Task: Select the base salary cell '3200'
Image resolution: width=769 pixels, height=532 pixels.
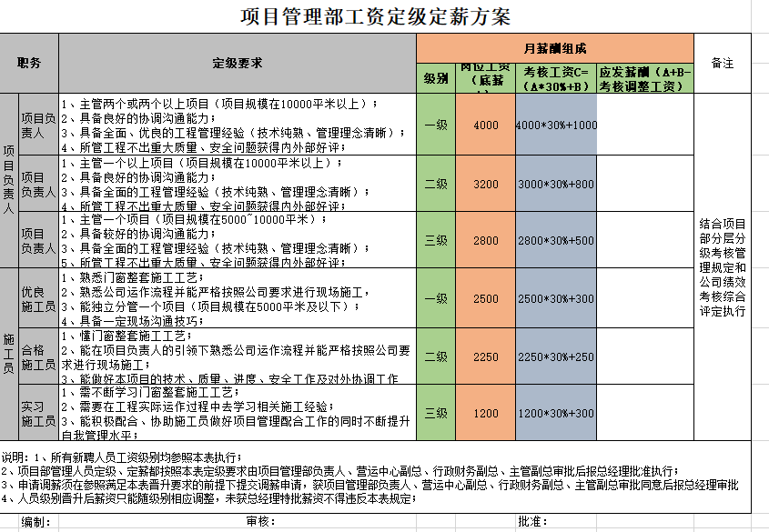Action: [x=486, y=184]
